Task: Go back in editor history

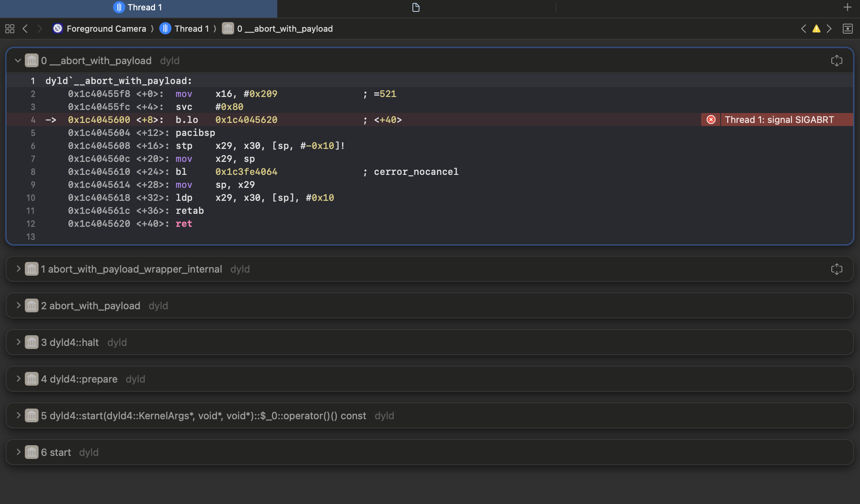Action: click(x=25, y=29)
